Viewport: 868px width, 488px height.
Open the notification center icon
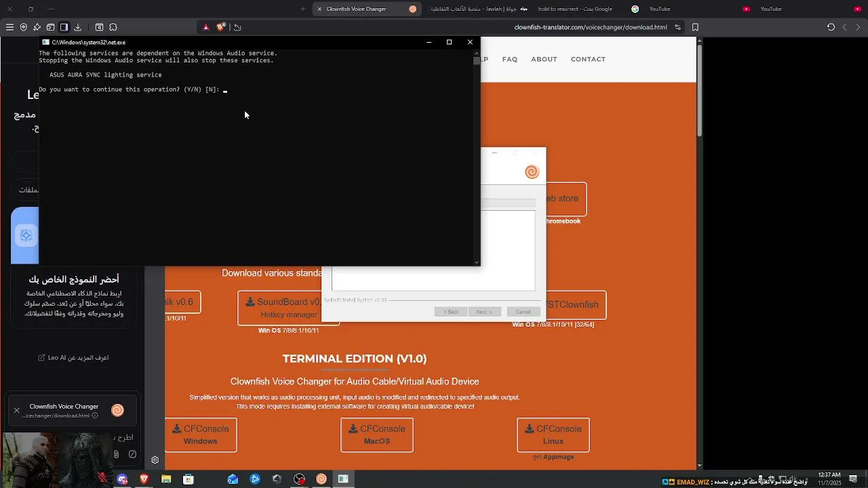[853, 479]
